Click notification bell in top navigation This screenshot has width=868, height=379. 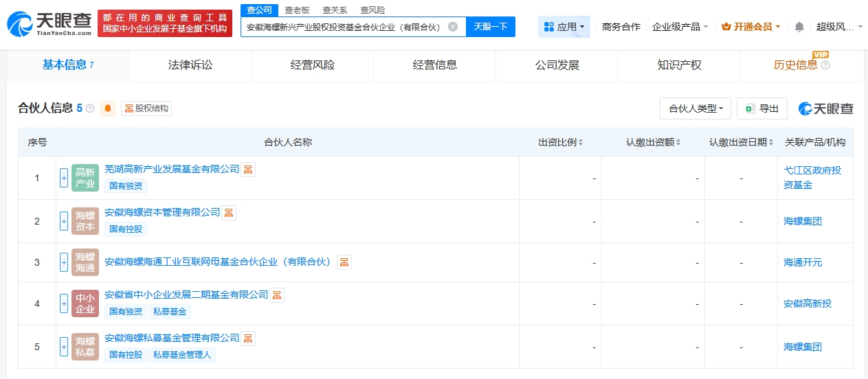point(799,27)
